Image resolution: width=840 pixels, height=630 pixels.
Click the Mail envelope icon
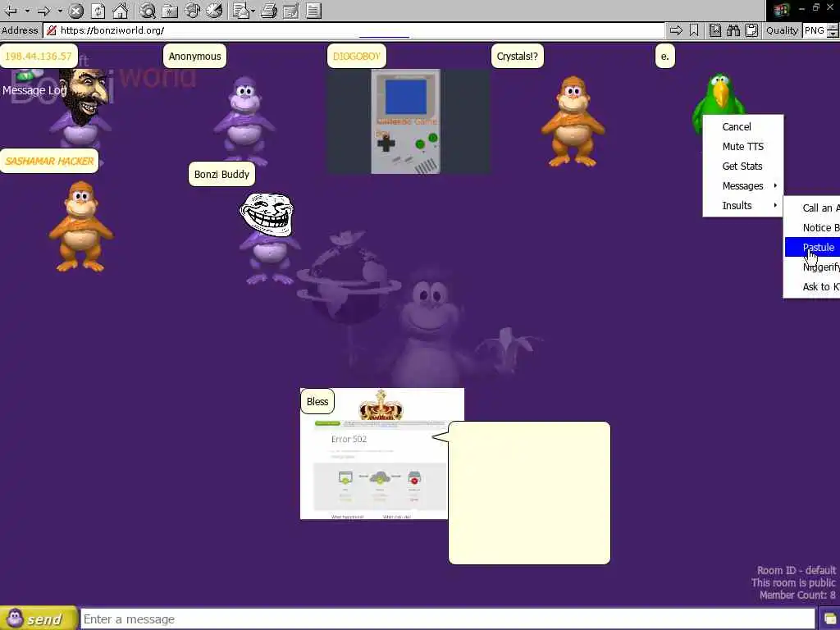pyautogui.click(x=240, y=10)
